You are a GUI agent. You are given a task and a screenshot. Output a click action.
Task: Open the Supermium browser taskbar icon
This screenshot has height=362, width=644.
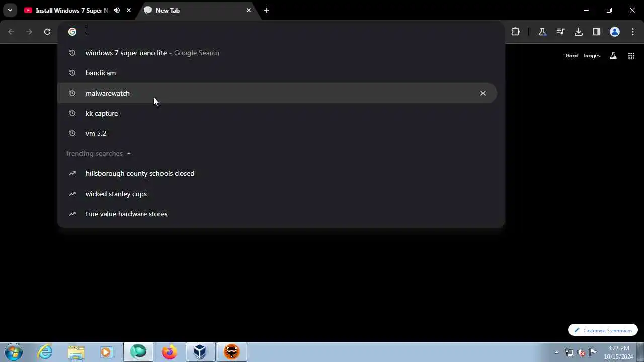(138, 352)
